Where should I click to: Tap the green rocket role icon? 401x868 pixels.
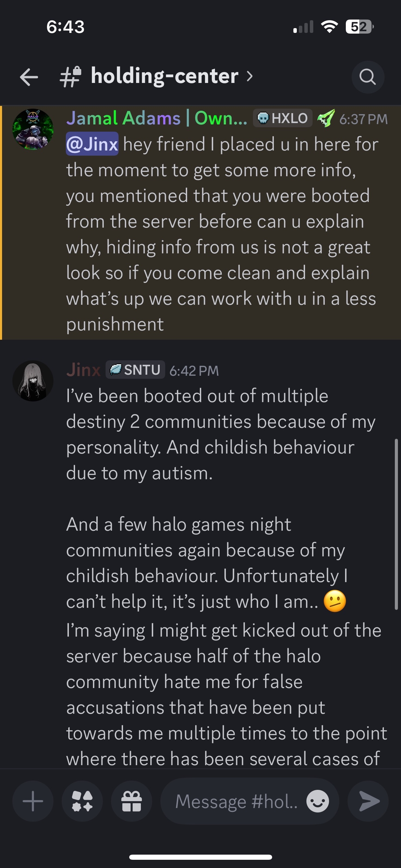click(x=326, y=118)
